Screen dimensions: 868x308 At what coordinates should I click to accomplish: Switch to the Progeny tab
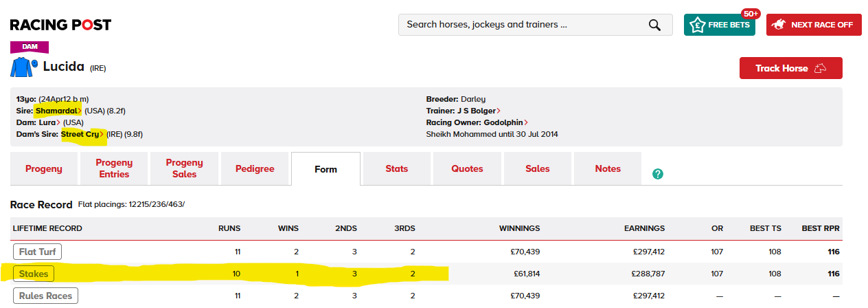click(x=44, y=168)
